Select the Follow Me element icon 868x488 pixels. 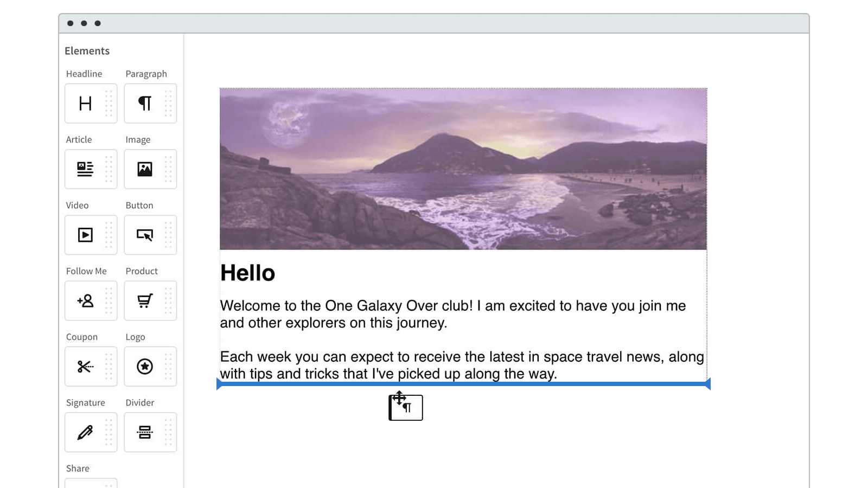[87, 300]
